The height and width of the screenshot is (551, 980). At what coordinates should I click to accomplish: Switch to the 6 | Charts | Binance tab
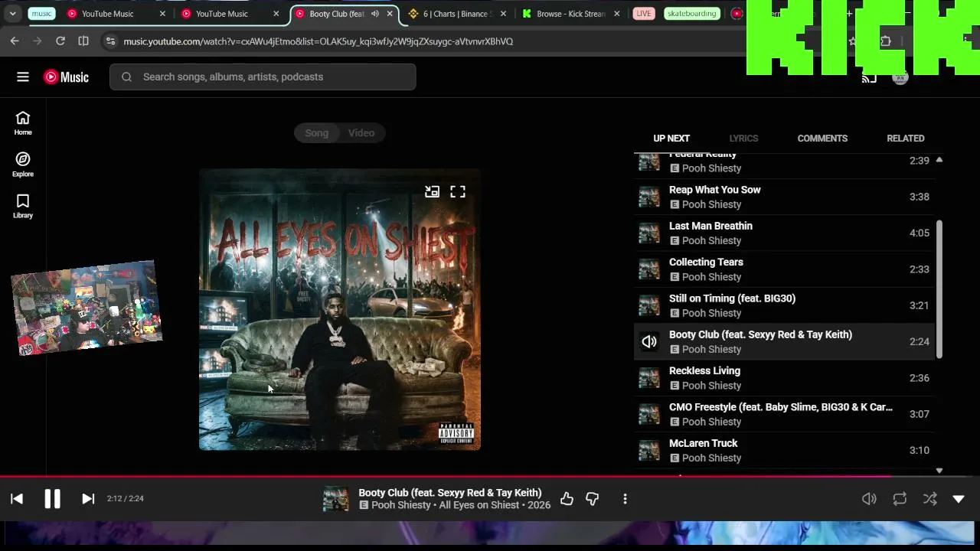(x=456, y=14)
